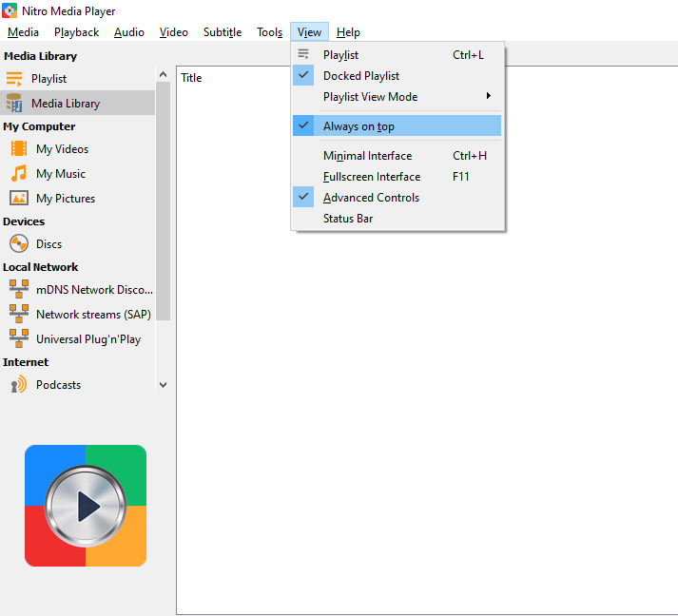Uncheck Docked Playlist in View menu
The width and height of the screenshot is (678, 616).
point(397,76)
